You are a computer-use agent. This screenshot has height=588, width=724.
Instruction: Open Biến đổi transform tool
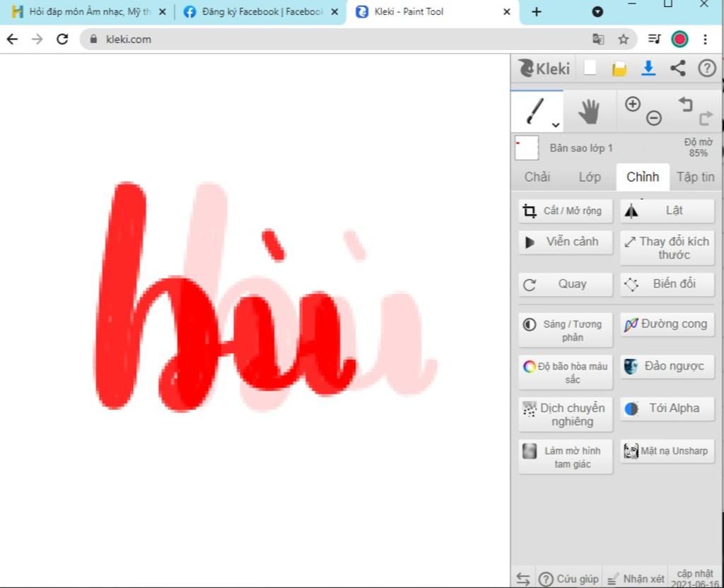pos(667,284)
